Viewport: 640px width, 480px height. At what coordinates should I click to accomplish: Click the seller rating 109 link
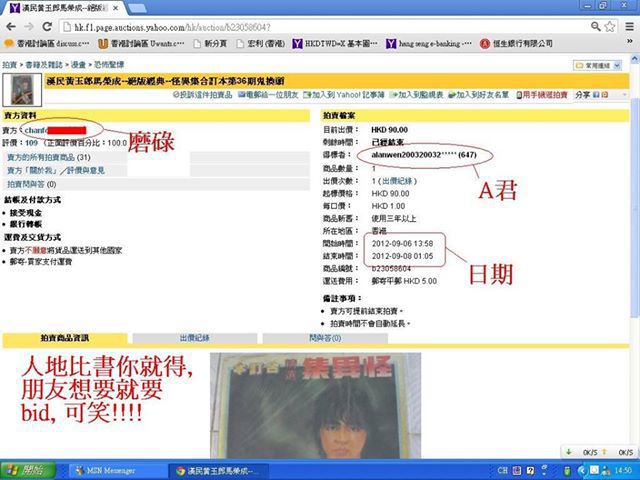click(31, 143)
